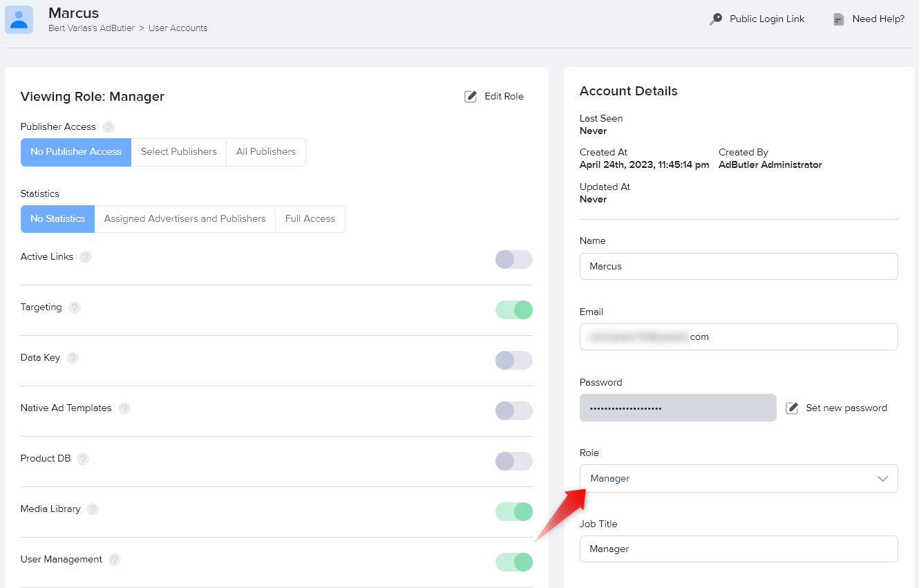Click the Marcus page title

pyautogui.click(x=73, y=12)
